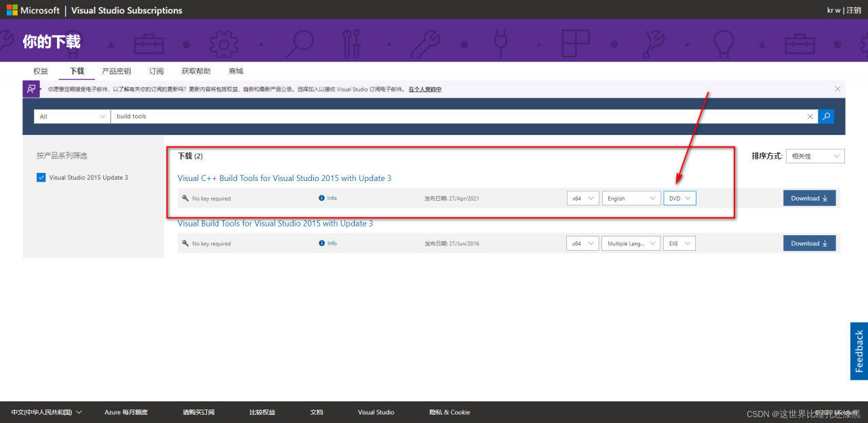This screenshot has height=423, width=868.
Task: Open Info for Visual C++ Build Tools
Action: pos(328,198)
